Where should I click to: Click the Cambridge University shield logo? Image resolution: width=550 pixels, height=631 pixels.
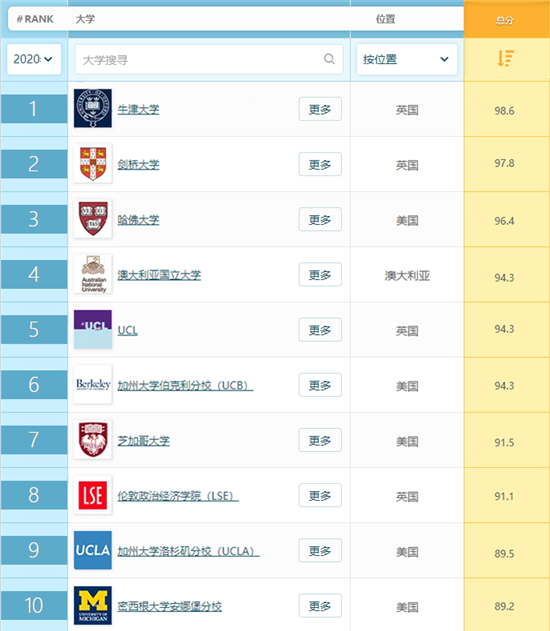pos(93,164)
